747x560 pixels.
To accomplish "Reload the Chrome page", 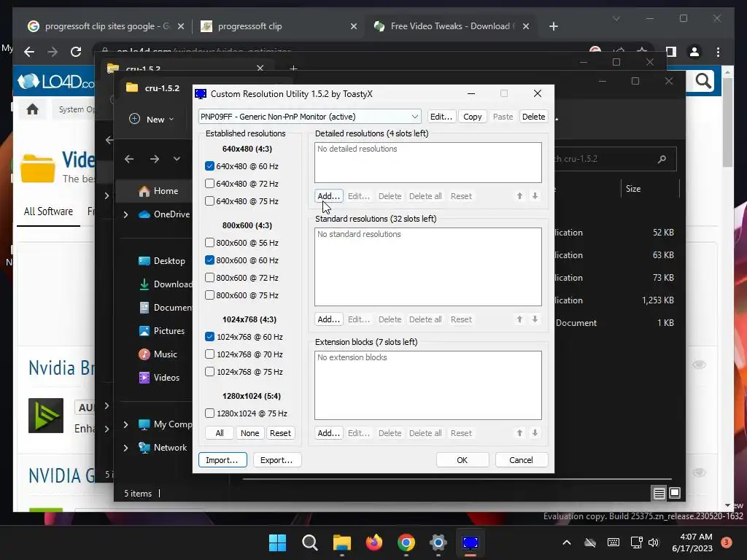I will pyautogui.click(x=76, y=52).
